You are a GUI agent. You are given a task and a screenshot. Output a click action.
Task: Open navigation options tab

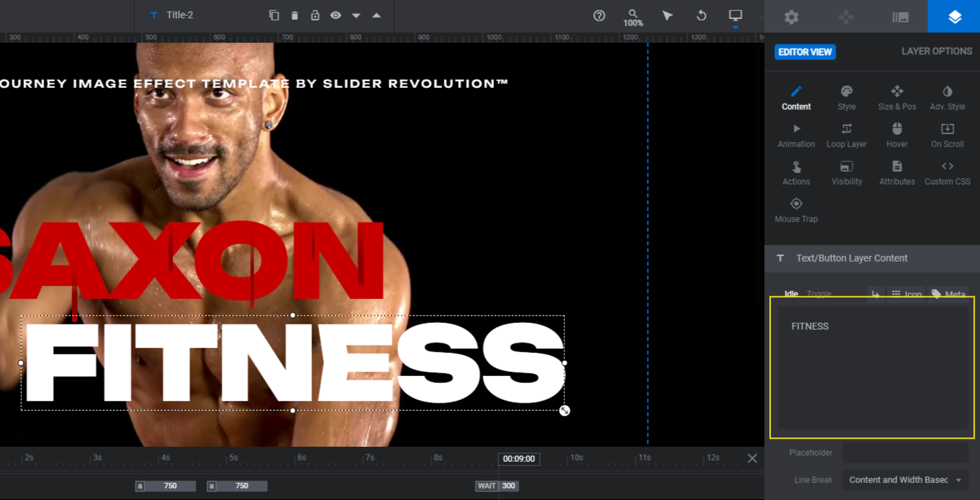[846, 17]
